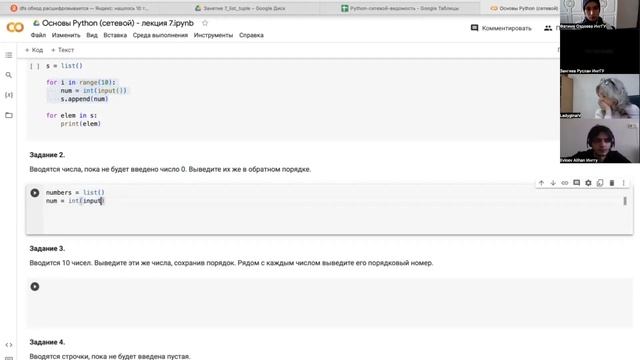640x360 pixels.
Task: Select the Задание 3. heading
Action: pyautogui.click(x=47, y=249)
